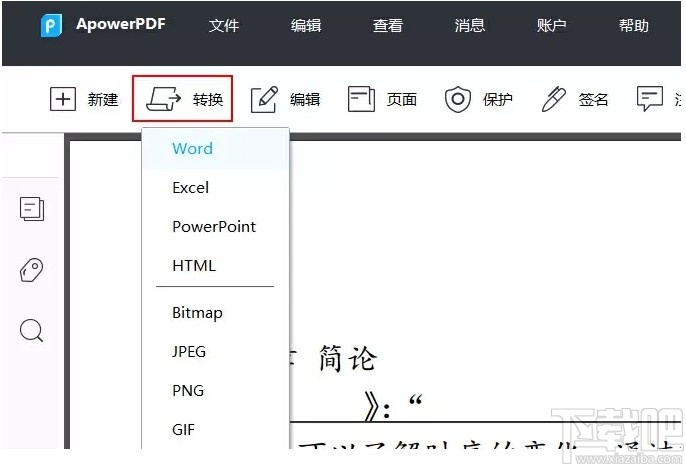Open the 编辑 menu in title bar
Viewport: 686px width, 464px height.
306,25
